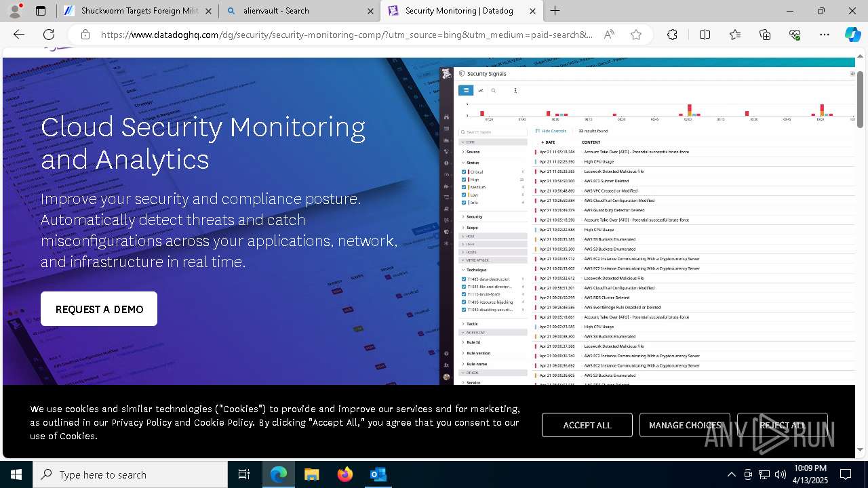Switch to Shuckworm Targets Foreign Milit tab
Screen dimensions: 868x488
pyautogui.click(x=137, y=11)
